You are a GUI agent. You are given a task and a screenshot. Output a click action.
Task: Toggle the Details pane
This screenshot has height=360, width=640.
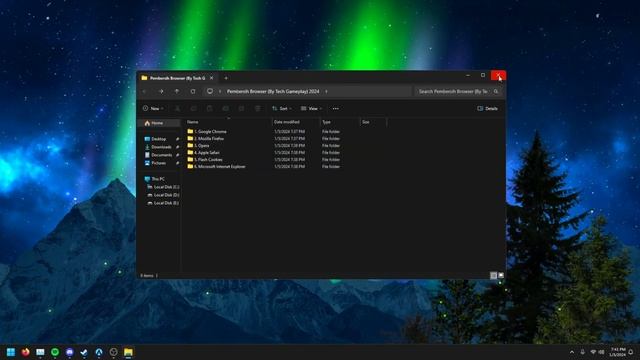pos(488,109)
